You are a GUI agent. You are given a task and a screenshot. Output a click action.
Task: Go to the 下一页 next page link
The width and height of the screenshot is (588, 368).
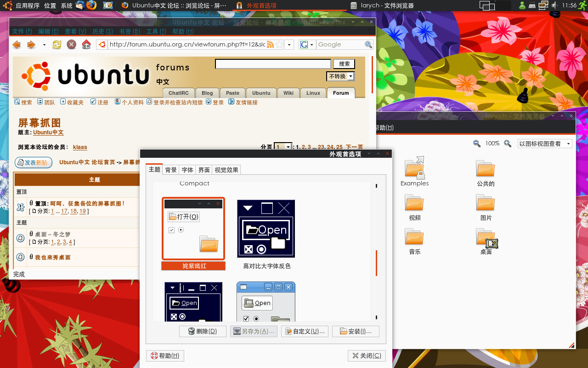tap(354, 147)
